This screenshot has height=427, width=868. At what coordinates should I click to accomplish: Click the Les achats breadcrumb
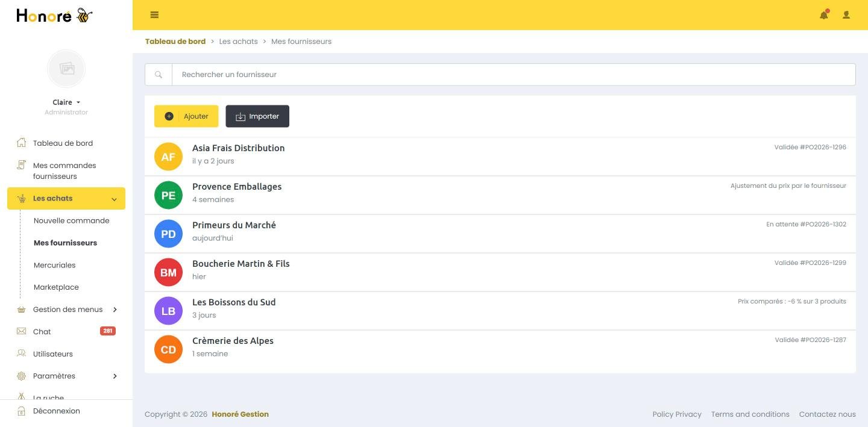[239, 42]
